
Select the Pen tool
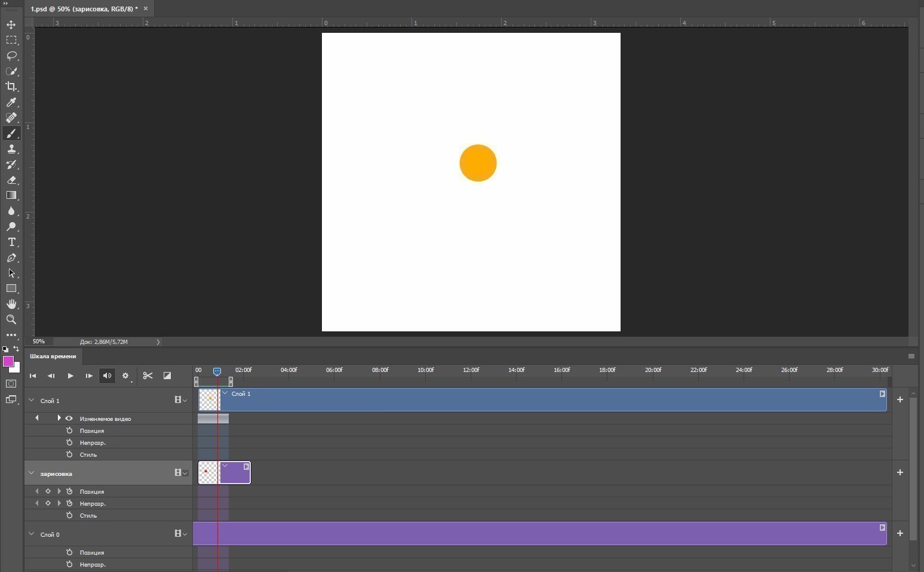[11, 257]
